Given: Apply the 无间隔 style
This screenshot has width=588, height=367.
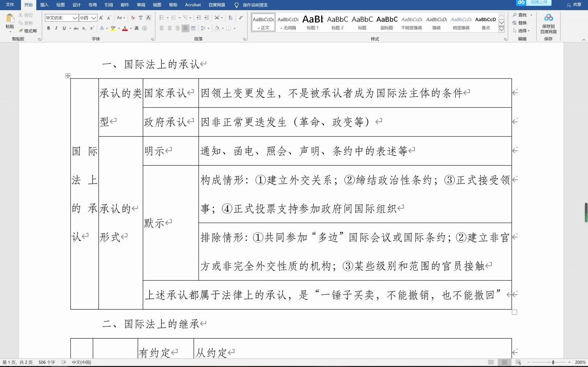Looking at the screenshot, I should click(288, 22).
